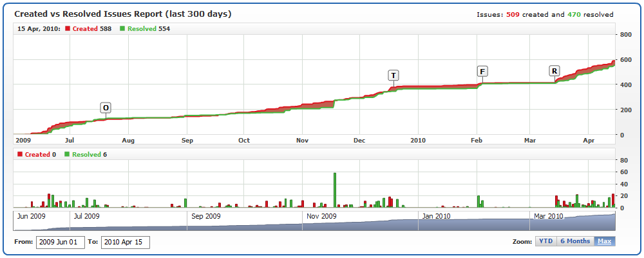Image resolution: width=644 pixels, height=258 pixels.
Task: Click green Resolved swatch in lower chart legend
Action: tap(67, 155)
